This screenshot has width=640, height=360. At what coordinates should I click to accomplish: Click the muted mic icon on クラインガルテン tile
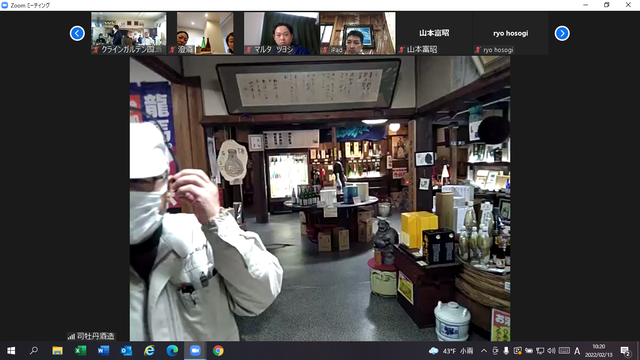(96, 50)
